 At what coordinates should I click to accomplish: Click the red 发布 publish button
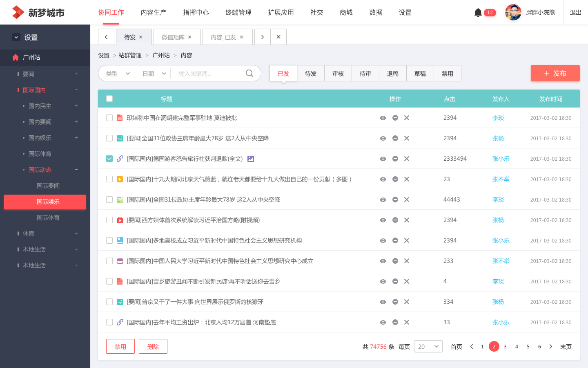click(555, 73)
